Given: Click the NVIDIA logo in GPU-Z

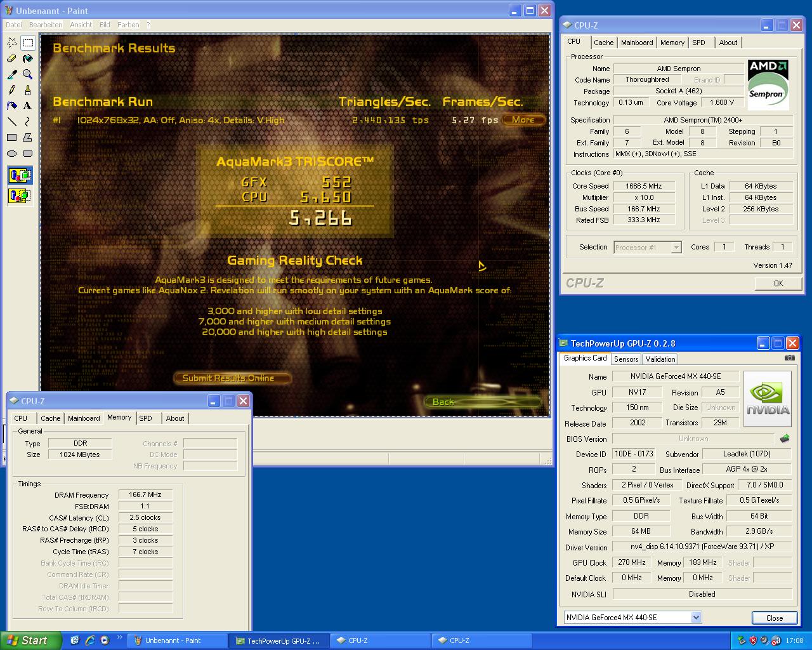Looking at the screenshot, I should pos(768,397).
